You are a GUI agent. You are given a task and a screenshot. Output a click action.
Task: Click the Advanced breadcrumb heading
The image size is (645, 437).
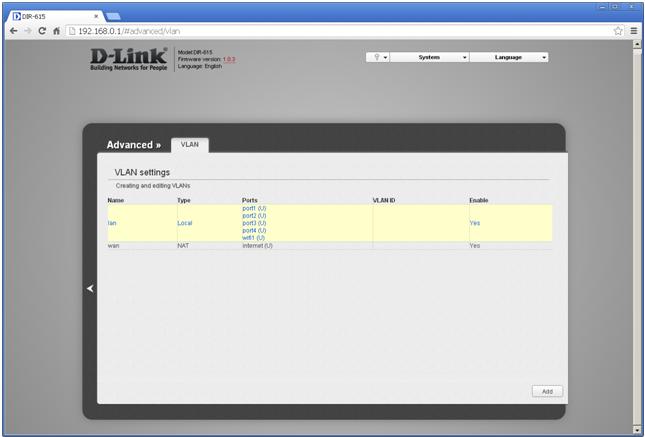pyautogui.click(x=133, y=145)
